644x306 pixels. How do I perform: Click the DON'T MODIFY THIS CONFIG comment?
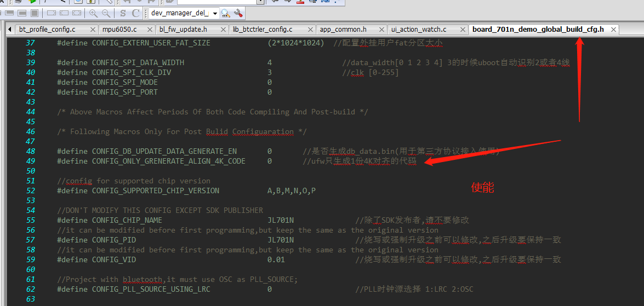pos(160,210)
